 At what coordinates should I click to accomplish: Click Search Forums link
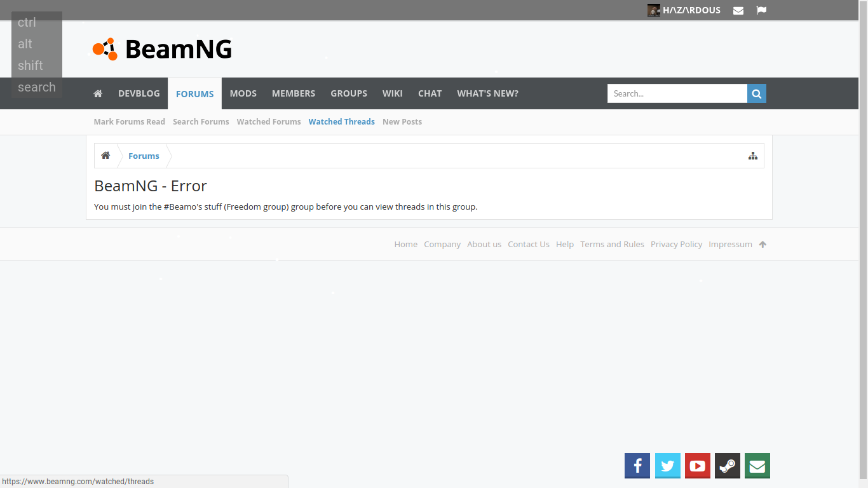(x=201, y=122)
